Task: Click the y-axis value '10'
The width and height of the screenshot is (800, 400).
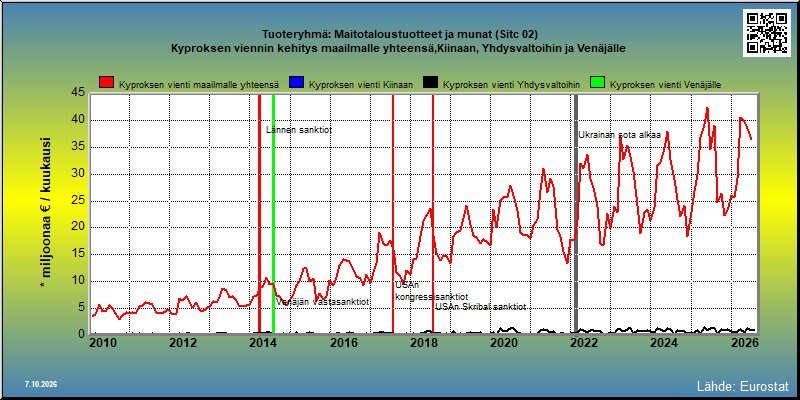Action: [79, 281]
